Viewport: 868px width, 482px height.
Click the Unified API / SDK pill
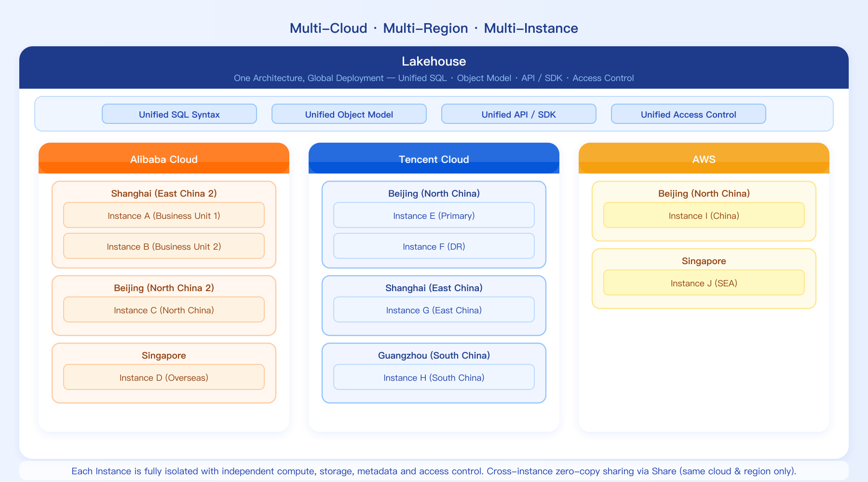pyautogui.click(x=519, y=114)
